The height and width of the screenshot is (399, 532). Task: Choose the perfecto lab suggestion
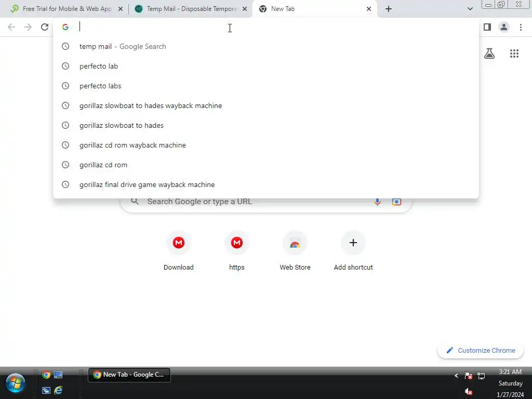(265, 66)
